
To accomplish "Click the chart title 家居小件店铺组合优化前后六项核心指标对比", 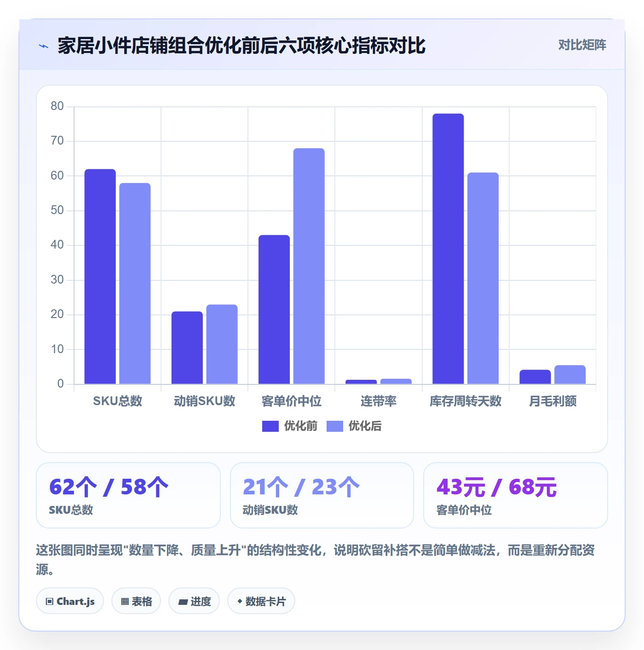I will click(241, 46).
